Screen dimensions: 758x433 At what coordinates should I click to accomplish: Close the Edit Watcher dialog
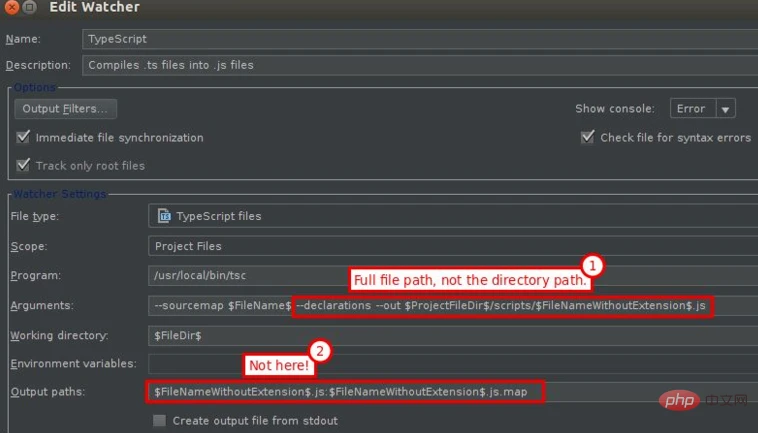[12, 7]
